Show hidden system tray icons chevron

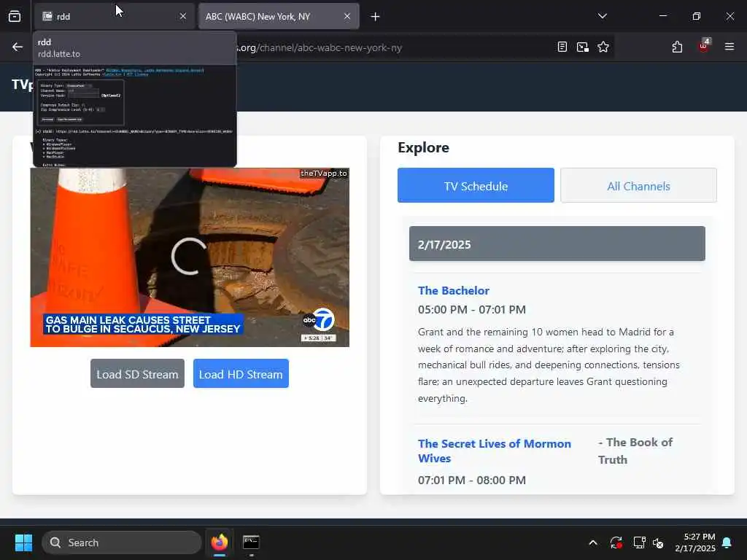593,542
